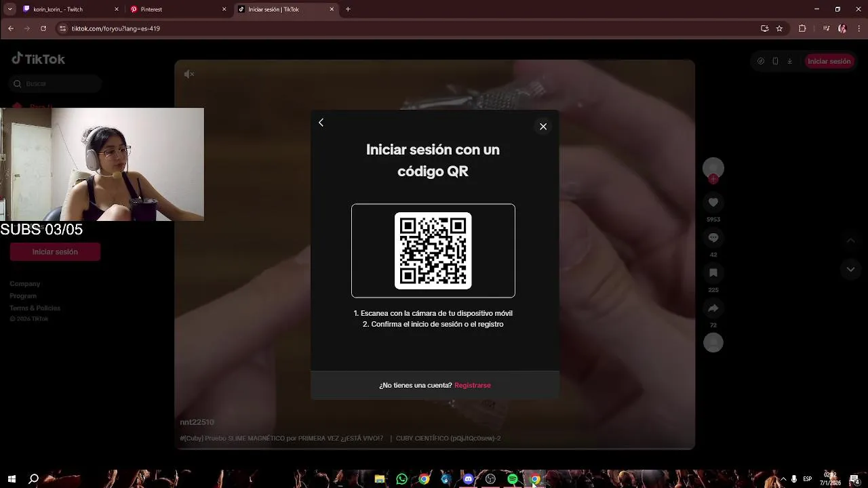The height and width of the screenshot is (488, 868).
Task: Go to the previous video with up chevron
Action: pyautogui.click(x=850, y=241)
